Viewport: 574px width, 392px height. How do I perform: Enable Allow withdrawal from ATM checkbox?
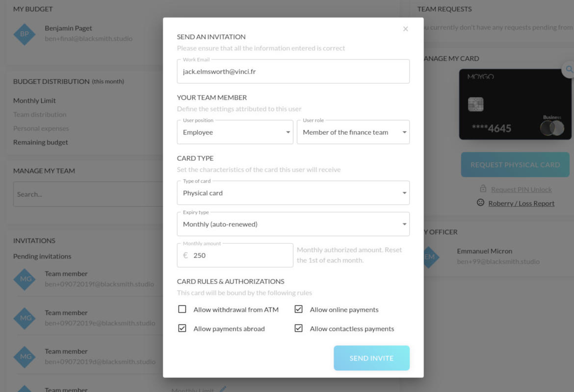183,309
